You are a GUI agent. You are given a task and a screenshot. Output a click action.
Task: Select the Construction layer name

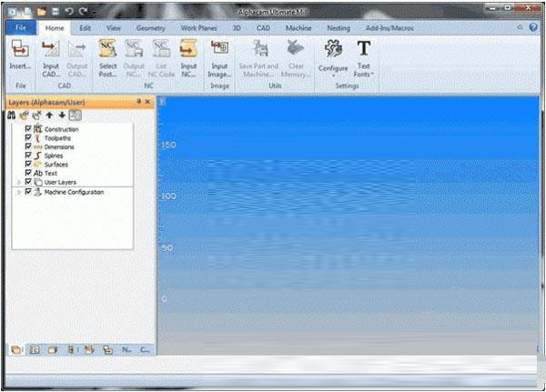click(62, 129)
